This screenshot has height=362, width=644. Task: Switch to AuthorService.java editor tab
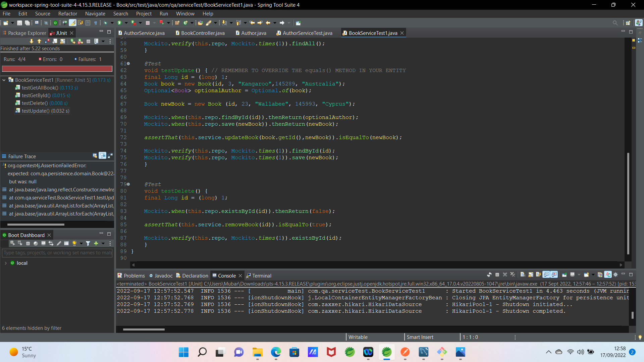pyautogui.click(x=142, y=33)
